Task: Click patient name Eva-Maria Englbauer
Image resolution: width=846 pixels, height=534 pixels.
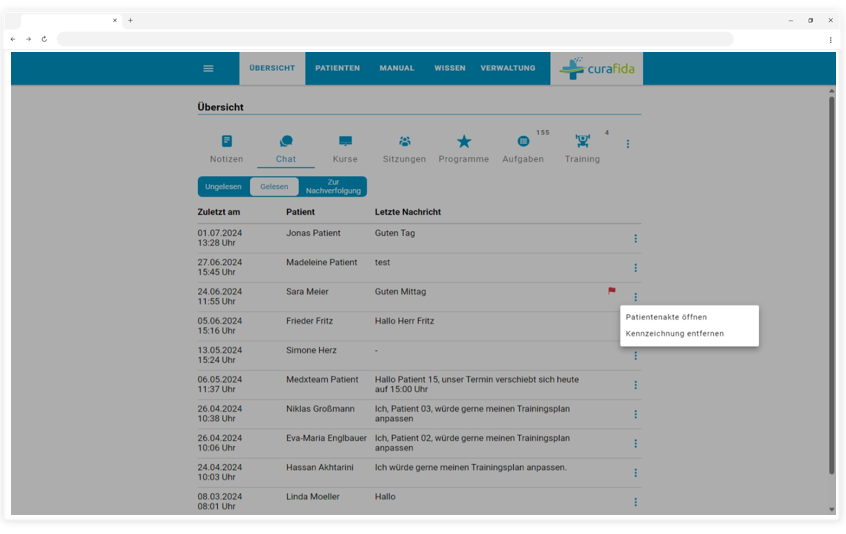Action: point(326,438)
